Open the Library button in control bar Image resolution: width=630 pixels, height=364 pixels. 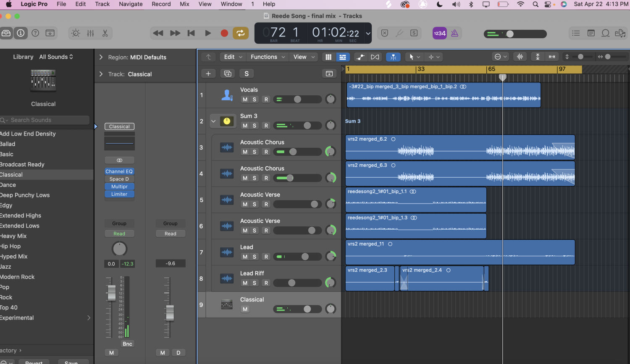(x=6, y=33)
